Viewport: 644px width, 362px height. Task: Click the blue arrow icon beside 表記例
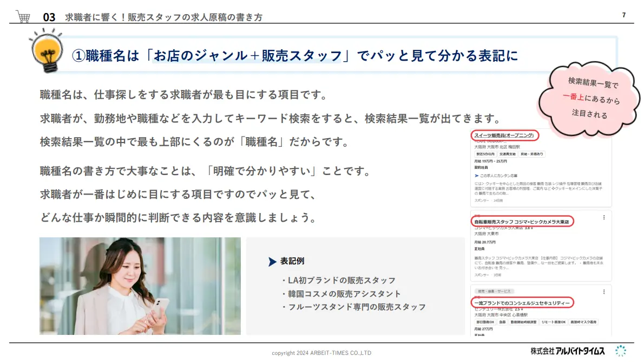click(x=272, y=262)
